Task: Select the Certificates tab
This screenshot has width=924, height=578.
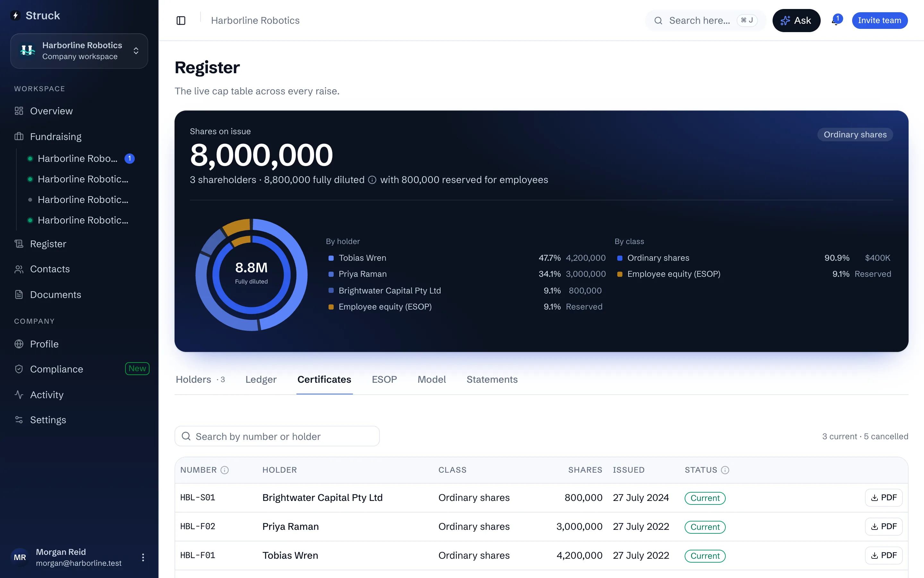Action: (324, 380)
